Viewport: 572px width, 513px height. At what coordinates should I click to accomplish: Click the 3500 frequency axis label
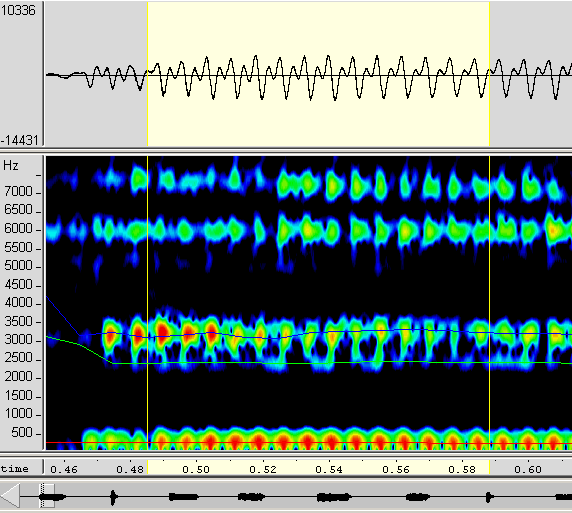tap(18, 321)
